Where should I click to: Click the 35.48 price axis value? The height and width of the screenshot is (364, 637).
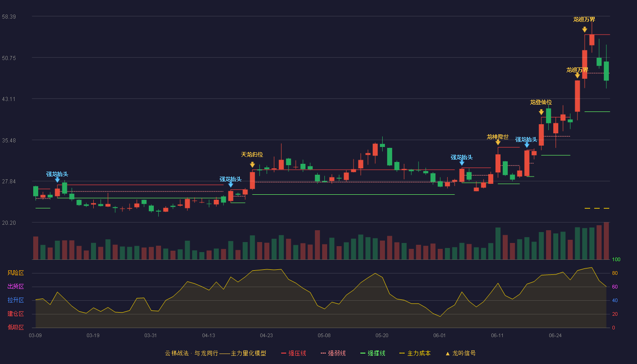pyautogui.click(x=9, y=141)
